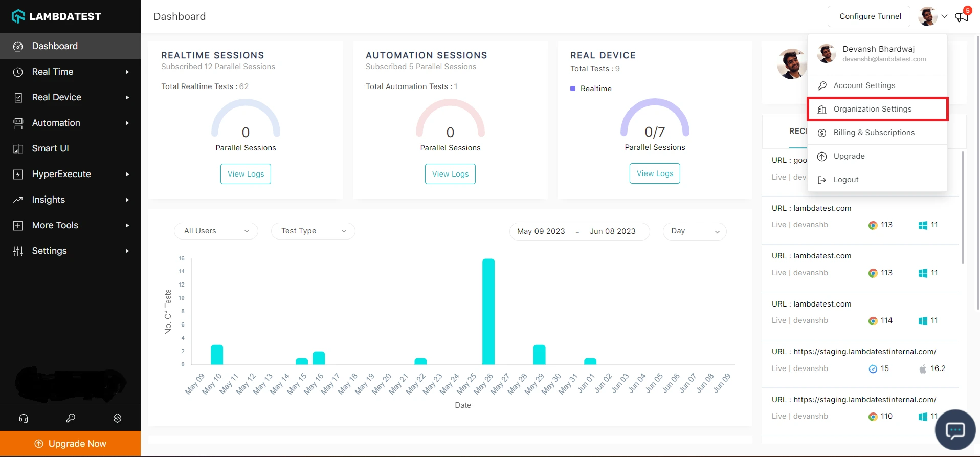
Task: Click the Configure Tunnel button
Action: [x=870, y=16]
